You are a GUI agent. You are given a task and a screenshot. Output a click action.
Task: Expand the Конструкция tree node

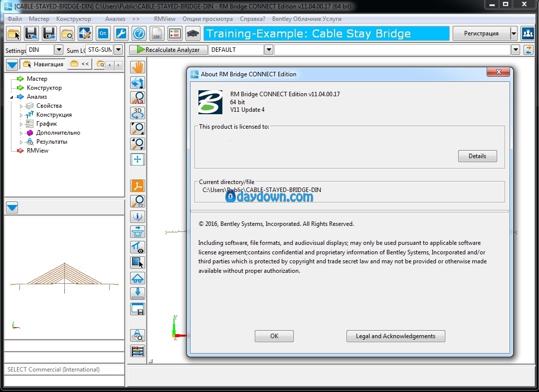[21, 115]
